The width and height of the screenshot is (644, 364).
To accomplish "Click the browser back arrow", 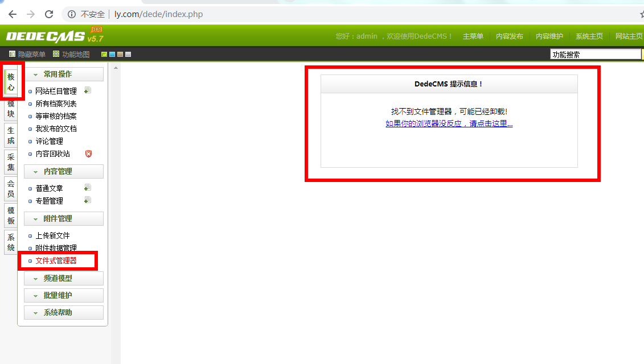I will (x=12, y=14).
